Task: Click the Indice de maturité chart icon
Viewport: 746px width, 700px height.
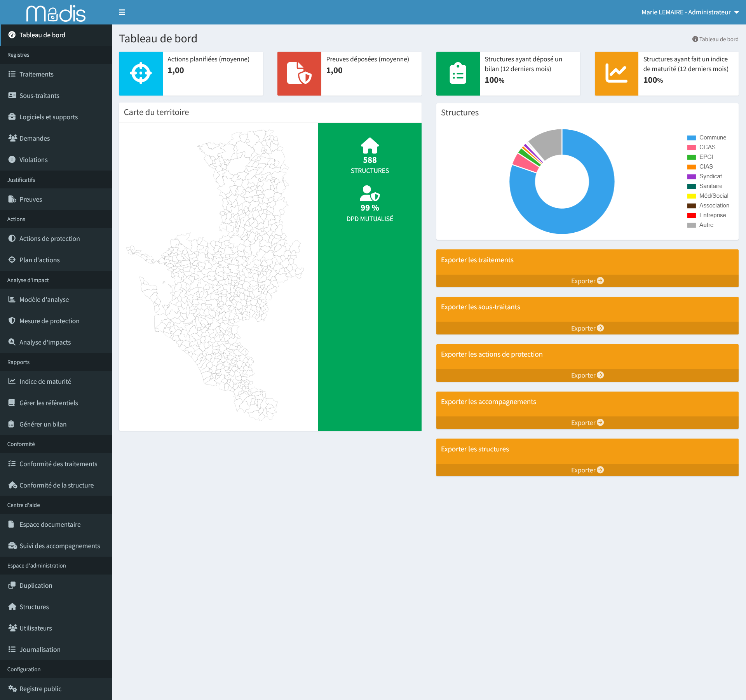Action: click(12, 381)
